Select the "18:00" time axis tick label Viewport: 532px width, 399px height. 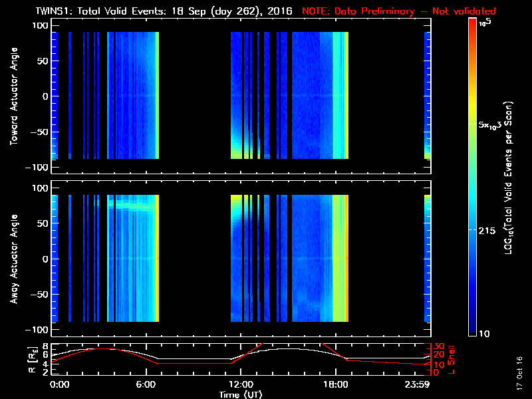pos(332,384)
